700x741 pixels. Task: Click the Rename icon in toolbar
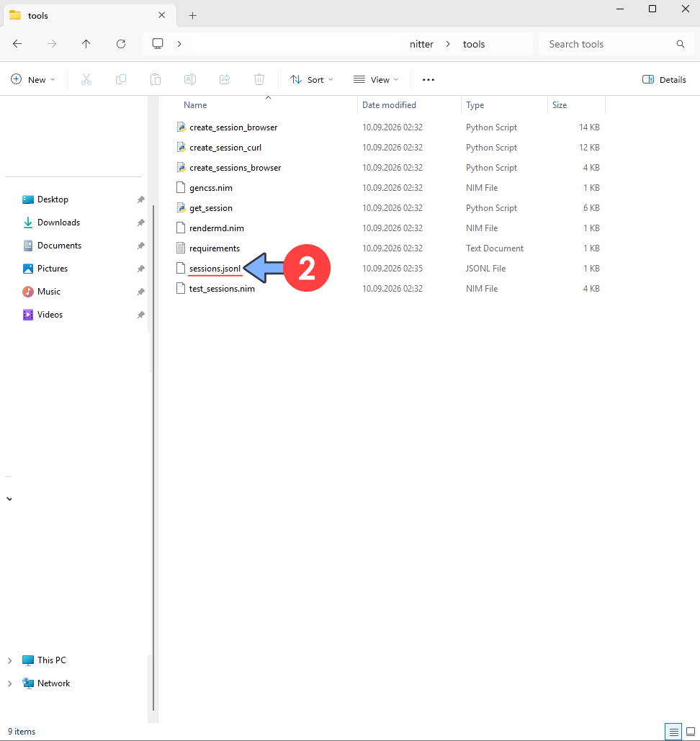(x=190, y=79)
